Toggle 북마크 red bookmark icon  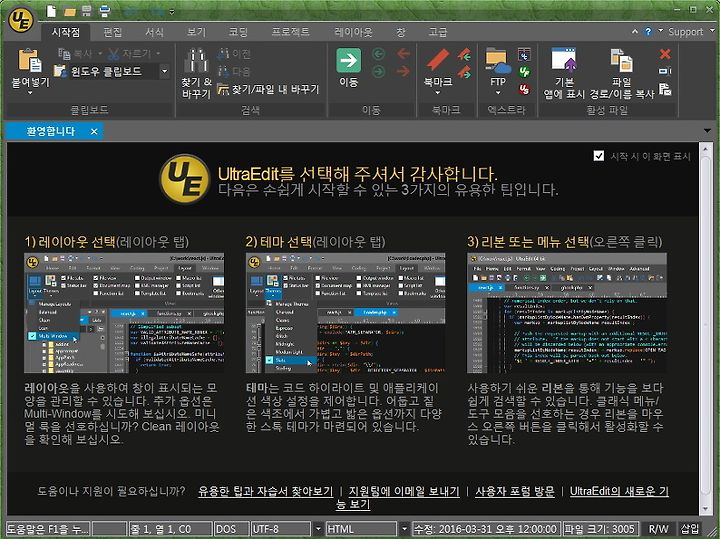click(x=438, y=60)
